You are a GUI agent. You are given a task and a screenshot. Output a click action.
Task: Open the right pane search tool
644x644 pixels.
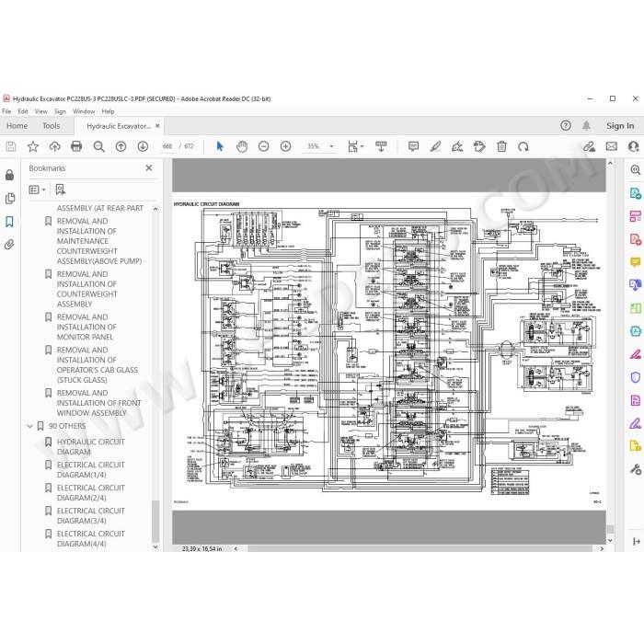click(x=635, y=169)
